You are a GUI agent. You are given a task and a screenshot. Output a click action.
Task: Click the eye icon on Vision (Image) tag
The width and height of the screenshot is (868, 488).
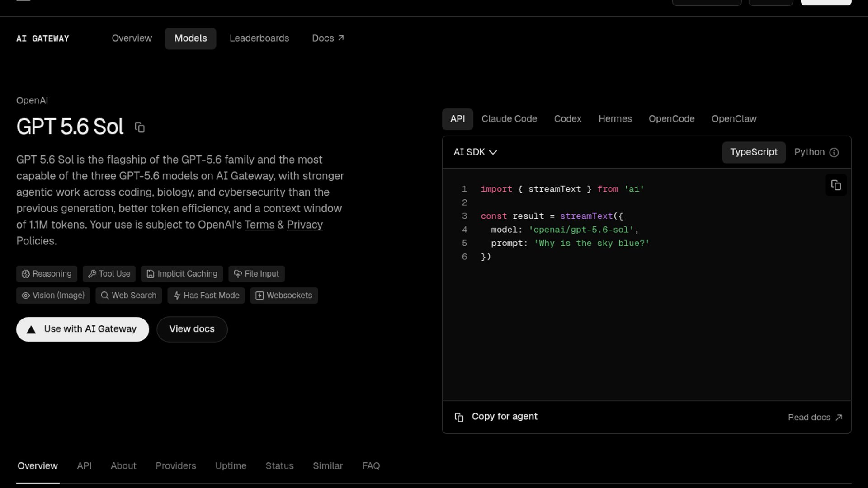pos(26,296)
